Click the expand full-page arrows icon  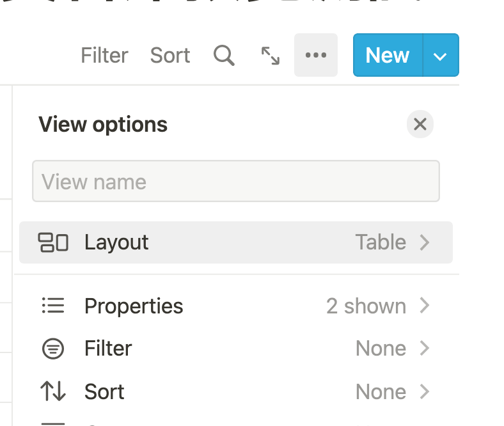tap(271, 56)
